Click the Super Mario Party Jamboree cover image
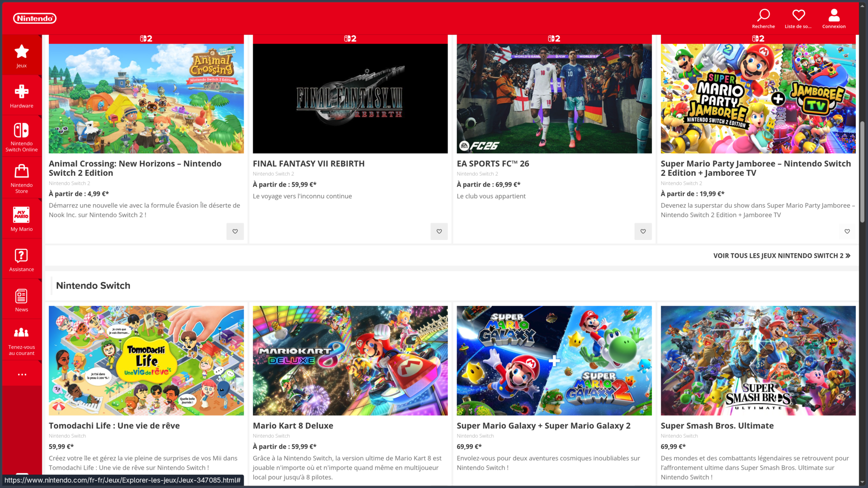 pyautogui.click(x=758, y=99)
